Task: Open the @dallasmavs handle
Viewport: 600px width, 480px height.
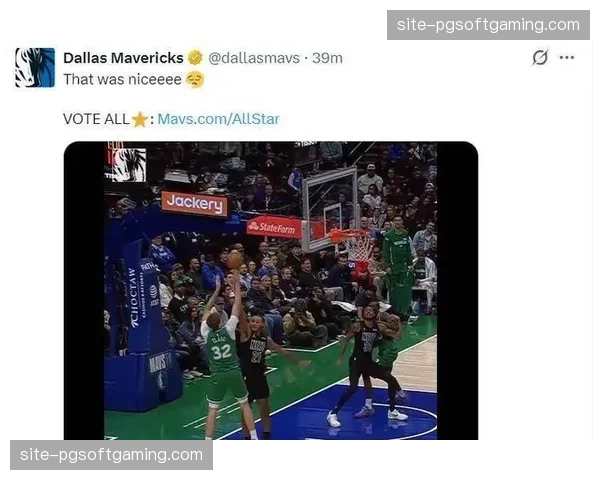Action: (254, 58)
